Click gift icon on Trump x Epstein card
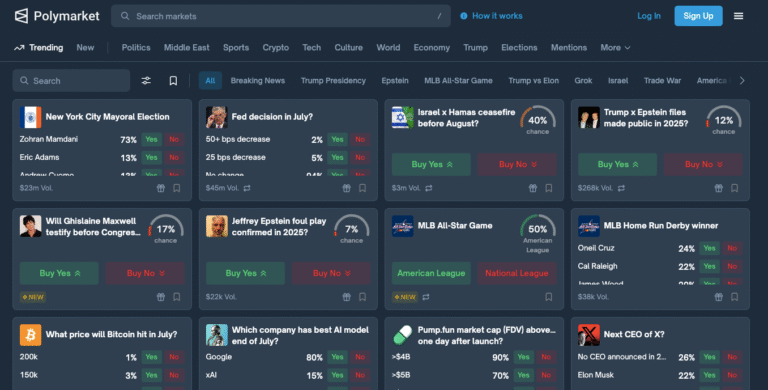Screen dimensions: 768x390 tap(719, 188)
